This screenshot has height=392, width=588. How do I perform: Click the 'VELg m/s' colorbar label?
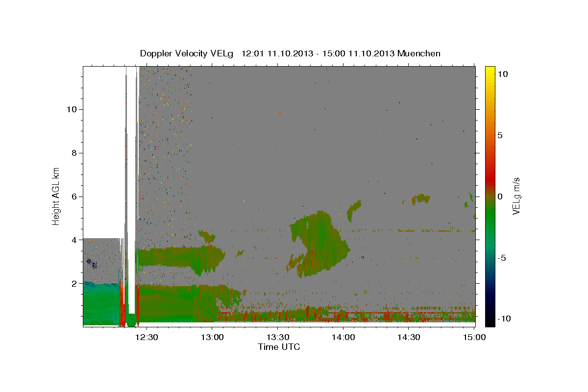pyautogui.click(x=516, y=196)
